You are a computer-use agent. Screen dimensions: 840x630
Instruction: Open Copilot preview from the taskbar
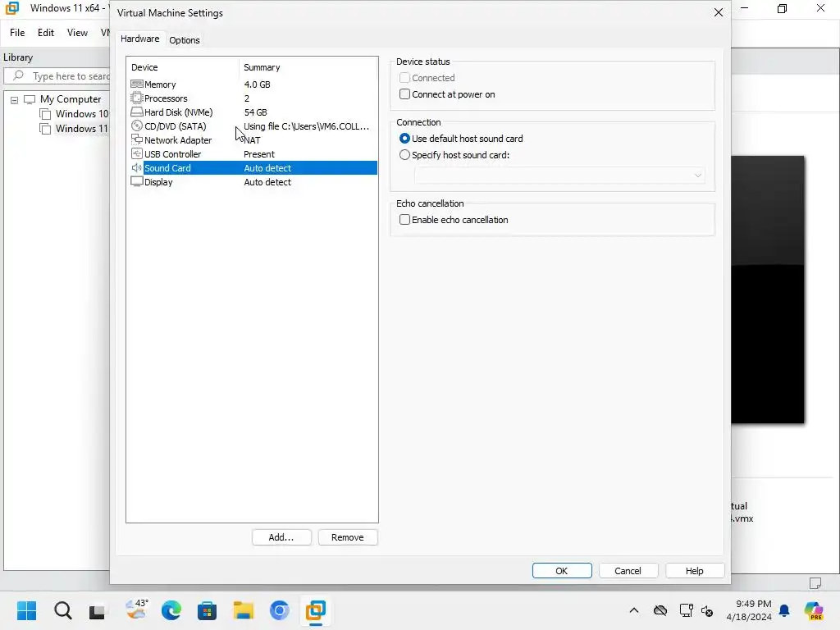pos(814,610)
